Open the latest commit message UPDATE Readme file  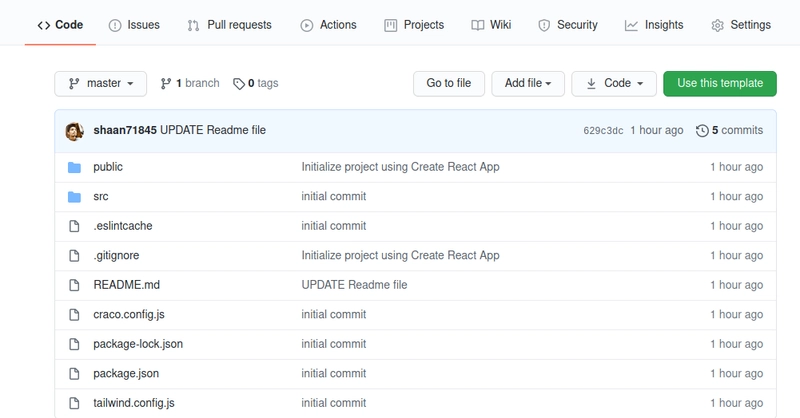coord(213,130)
